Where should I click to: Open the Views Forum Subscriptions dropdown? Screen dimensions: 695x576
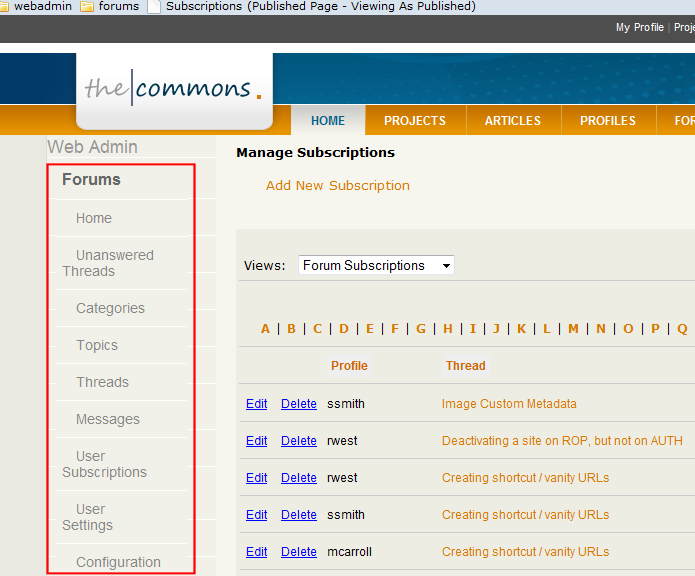pos(376,265)
